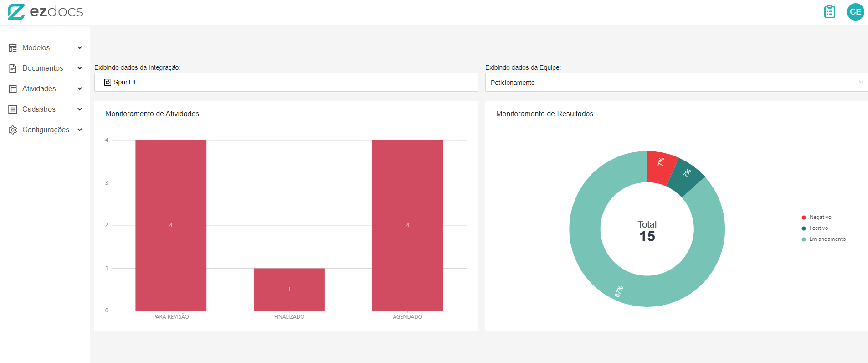Click the Sprint 1 integration field
This screenshot has height=363, width=868.
click(286, 83)
